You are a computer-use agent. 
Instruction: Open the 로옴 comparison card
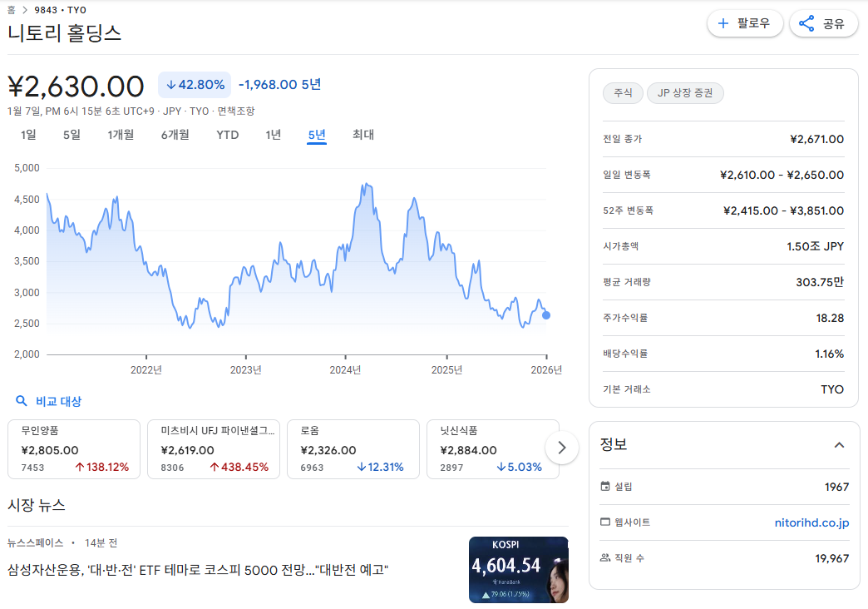click(x=353, y=449)
